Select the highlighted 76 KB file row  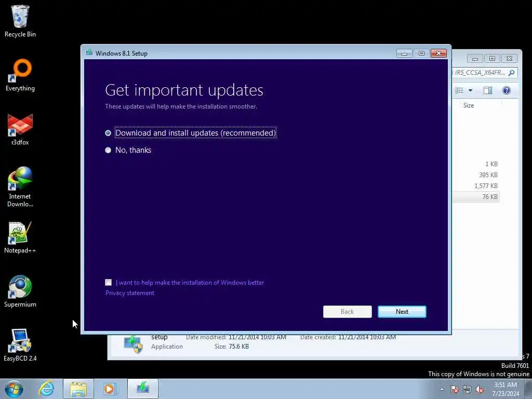(476, 197)
